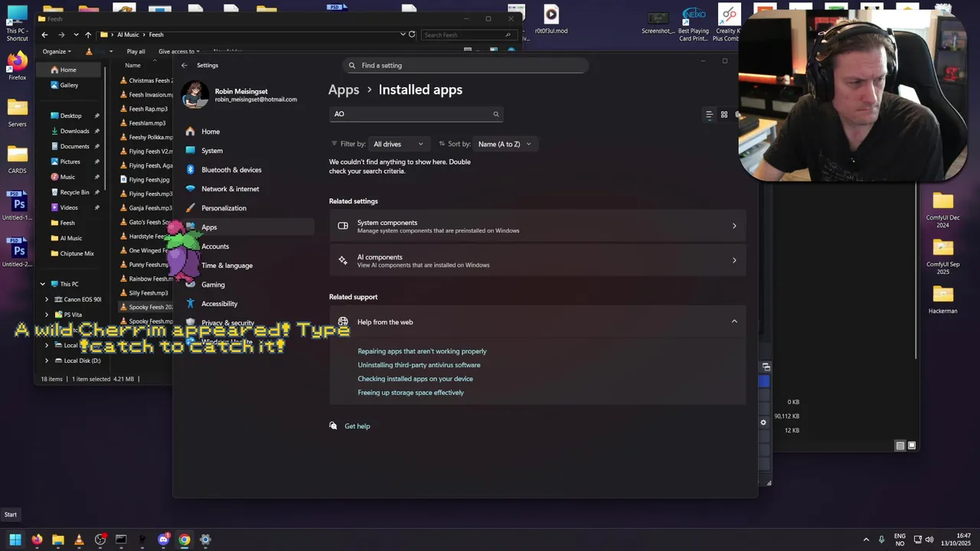Click Back arrow in the File Explorer window
980x551 pixels.
(x=44, y=34)
